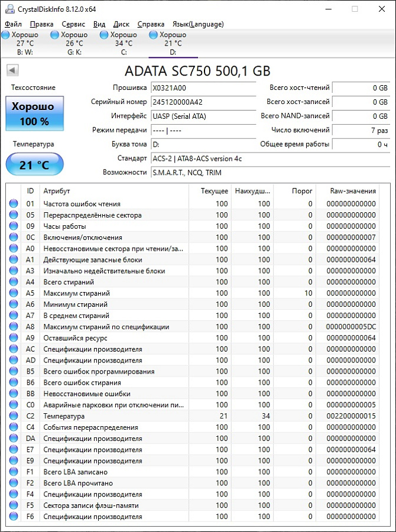Select the События перераспределения attribute
This screenshot has width=396, height=532.
point(90,427)
